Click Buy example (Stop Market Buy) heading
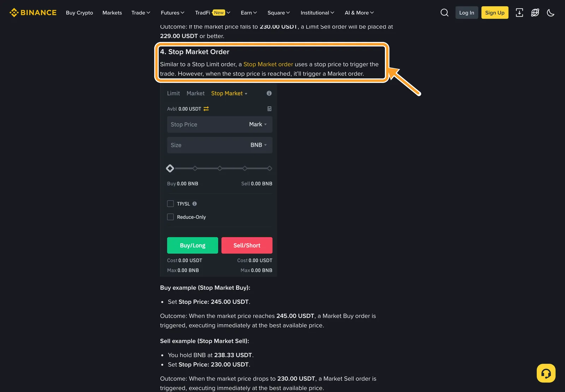This screenshot has width=565, height=392. click(205, 288)
